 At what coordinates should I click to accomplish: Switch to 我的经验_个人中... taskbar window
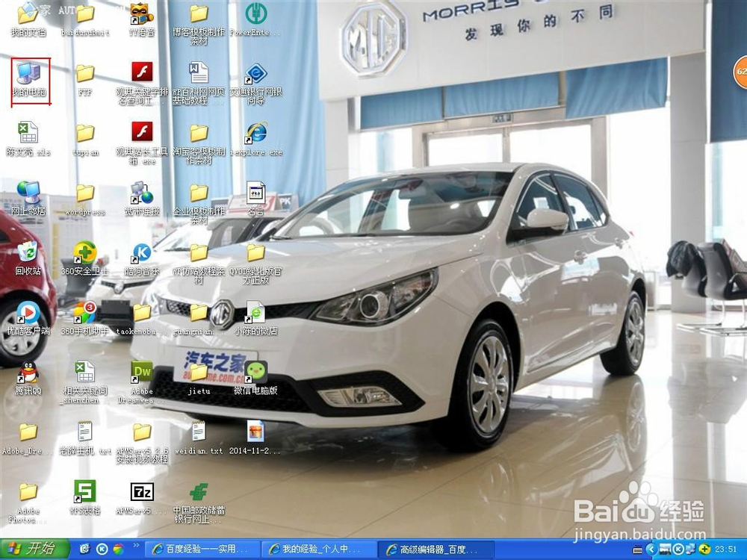click(319, 550)
